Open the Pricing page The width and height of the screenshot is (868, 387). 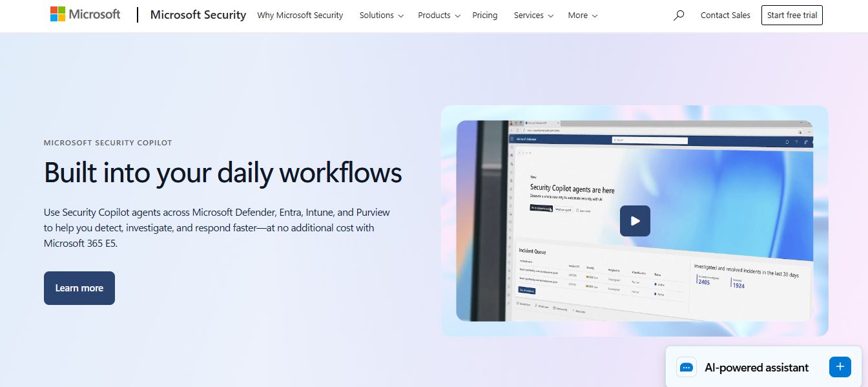[x=484, y=16]
